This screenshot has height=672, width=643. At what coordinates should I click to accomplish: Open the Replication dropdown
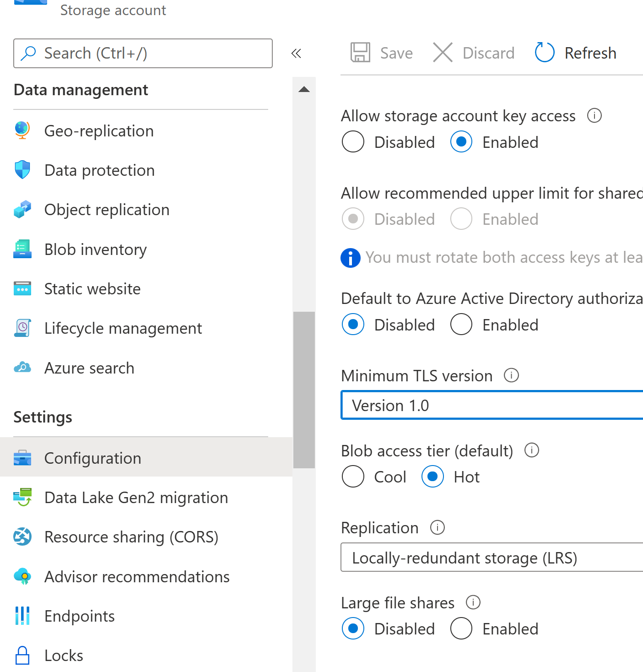pyautogui.click(x=492, y=558)
